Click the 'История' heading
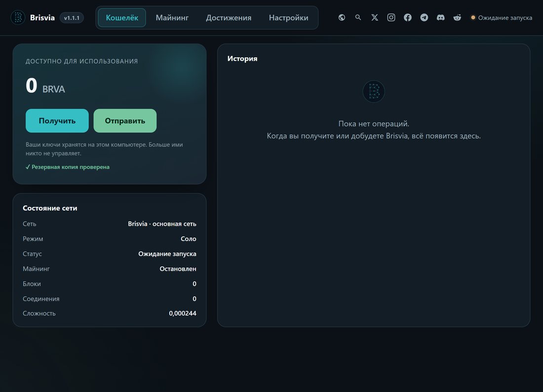Screen dimensions: 543x392 point(242,59)
